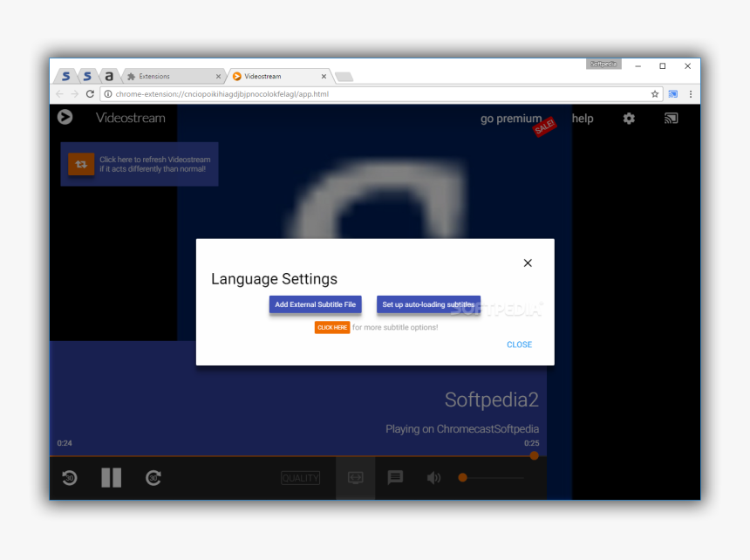Screen dimensions: 750x560
Task: Click the screen fit toggle icon
Action: (356, 477)
